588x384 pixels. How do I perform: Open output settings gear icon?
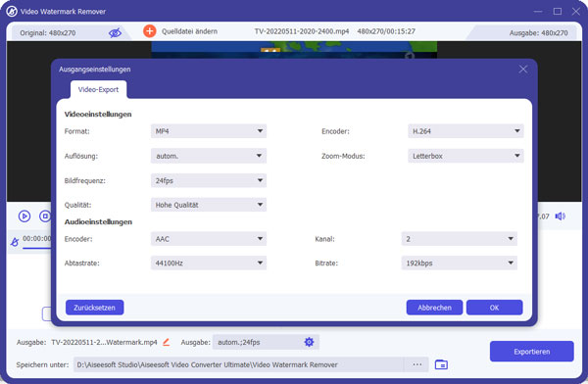point(309,342)
